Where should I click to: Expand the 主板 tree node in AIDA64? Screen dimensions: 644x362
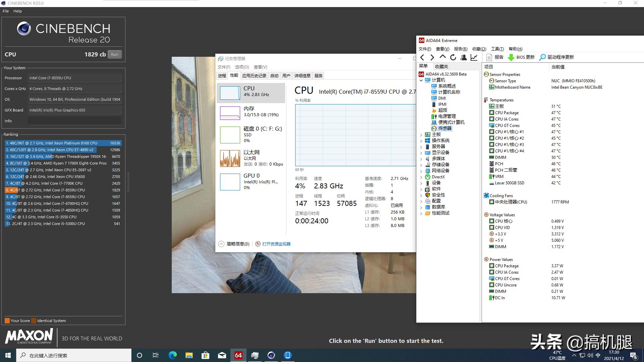click(422, 134)
